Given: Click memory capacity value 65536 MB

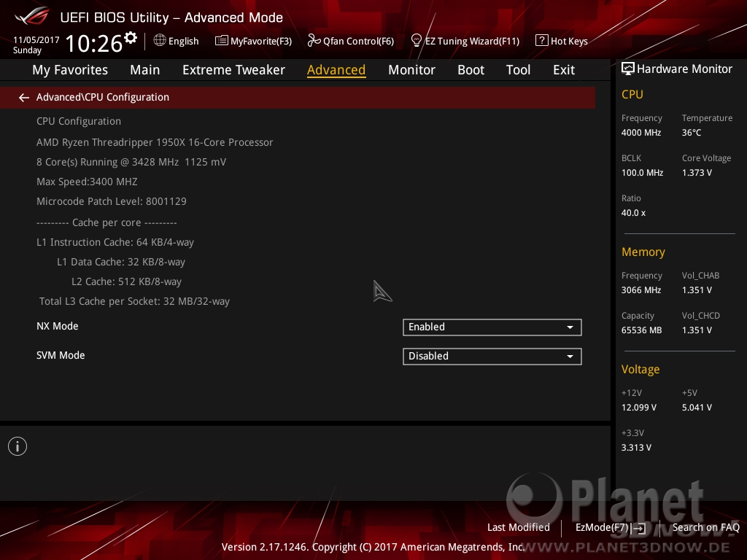Looking at the screenshot, I should pos(642,330).
